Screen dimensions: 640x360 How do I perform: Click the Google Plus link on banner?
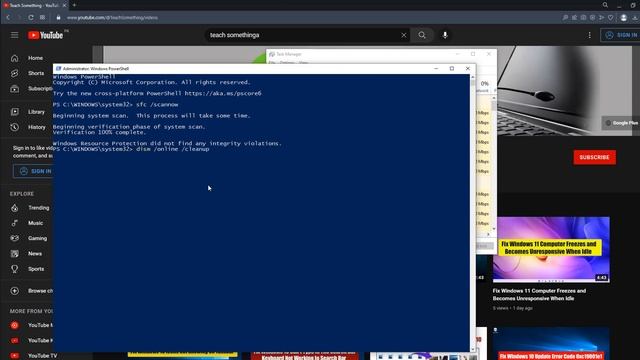[622, 123]
